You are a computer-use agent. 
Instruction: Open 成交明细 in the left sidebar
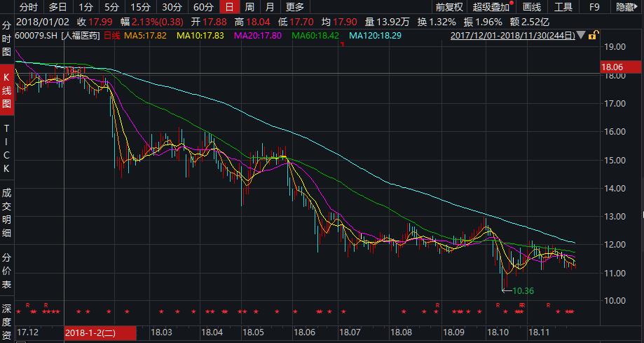(6, 212)
